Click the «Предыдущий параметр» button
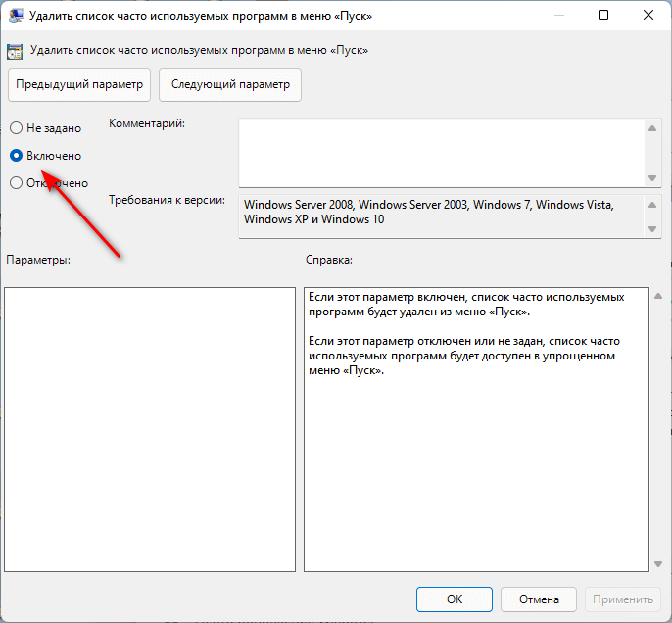 coord(79,84)
